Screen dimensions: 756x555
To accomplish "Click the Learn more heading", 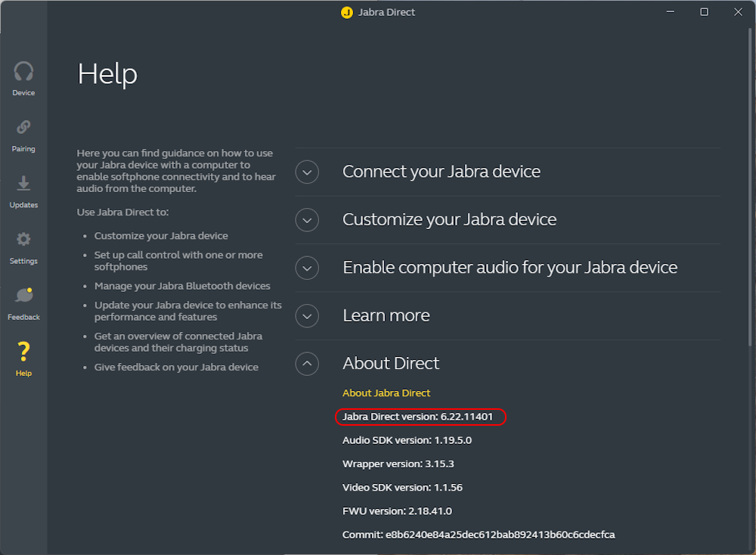I will pos(386,315).
